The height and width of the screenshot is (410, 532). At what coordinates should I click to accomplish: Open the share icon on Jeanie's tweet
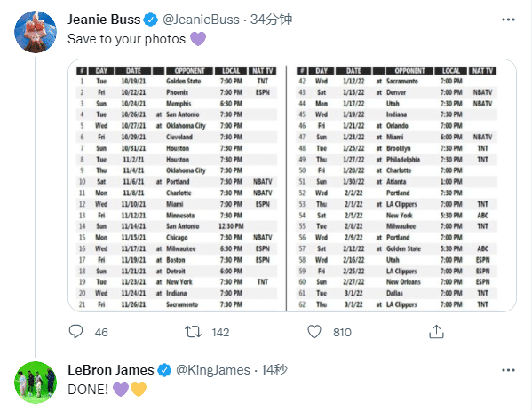pos(436,332)
